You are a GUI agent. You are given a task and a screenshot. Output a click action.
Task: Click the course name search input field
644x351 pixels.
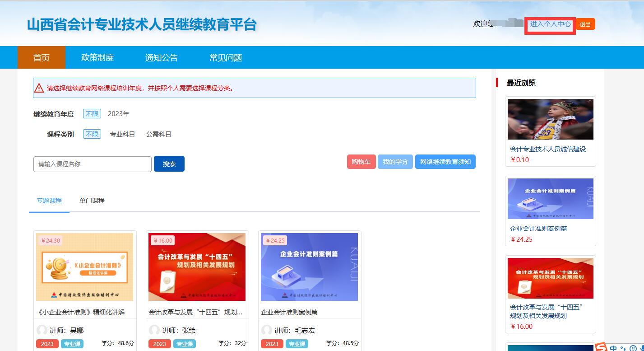click(93, 164)
